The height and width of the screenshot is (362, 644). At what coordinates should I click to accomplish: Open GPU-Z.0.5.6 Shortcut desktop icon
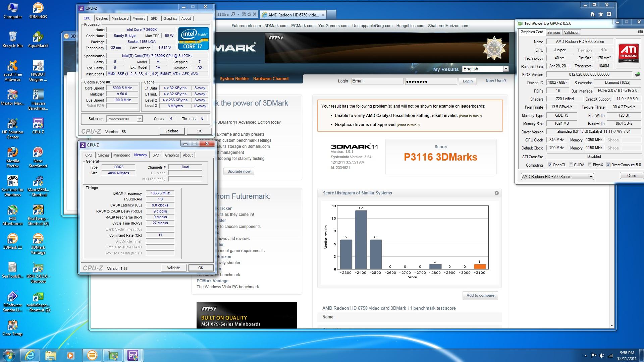(38, 273)
